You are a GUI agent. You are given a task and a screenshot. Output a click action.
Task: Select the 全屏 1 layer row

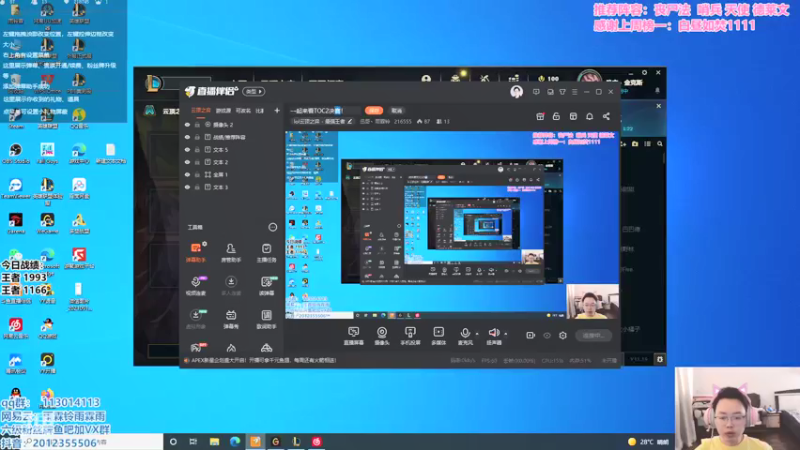pyautogui.click(x=231, y=174)
